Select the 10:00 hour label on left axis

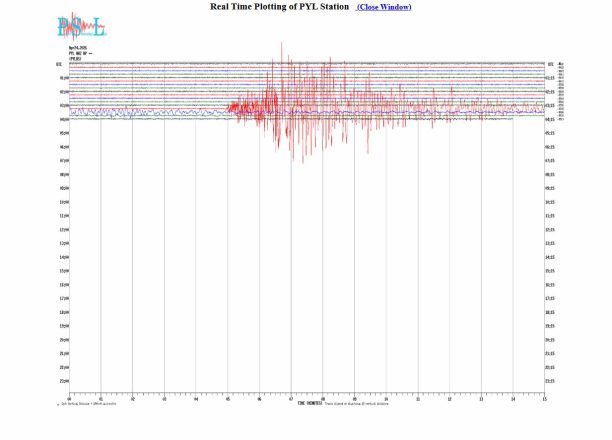click(63, 202)
